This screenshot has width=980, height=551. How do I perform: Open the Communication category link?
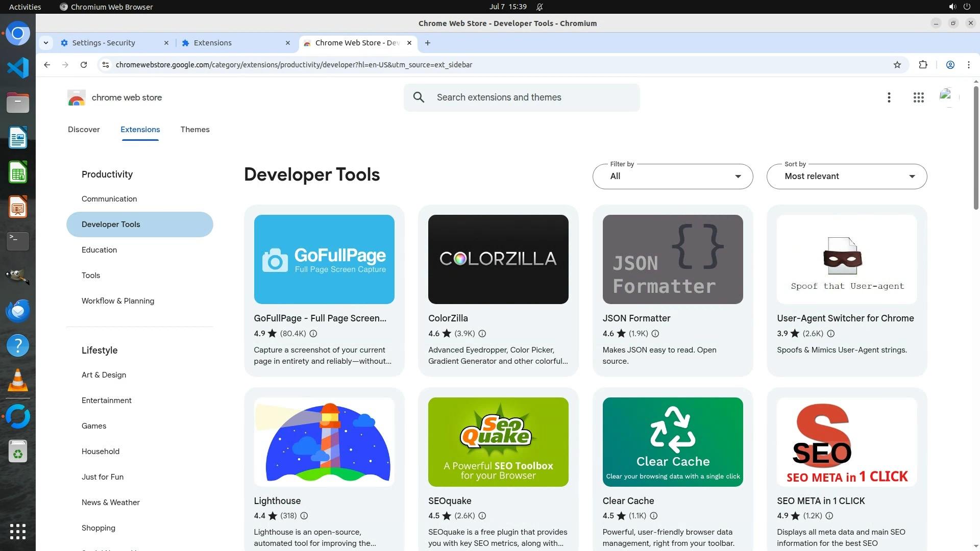(x=109, y=199)
